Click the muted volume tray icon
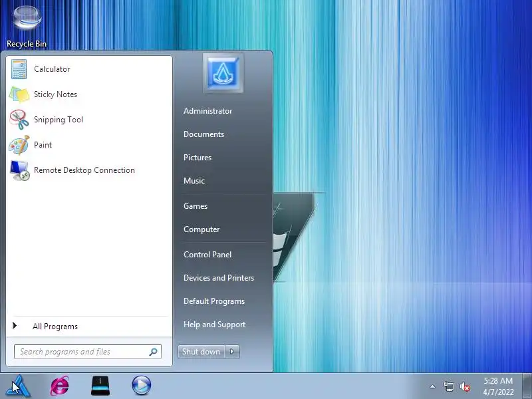The image size is (532, 399). (x=464, y=386)
